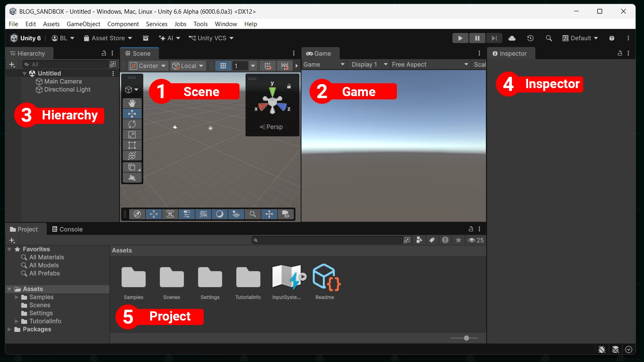Toggle the Project panel lock
Viewport: 644px width, 362px height.
471,229
